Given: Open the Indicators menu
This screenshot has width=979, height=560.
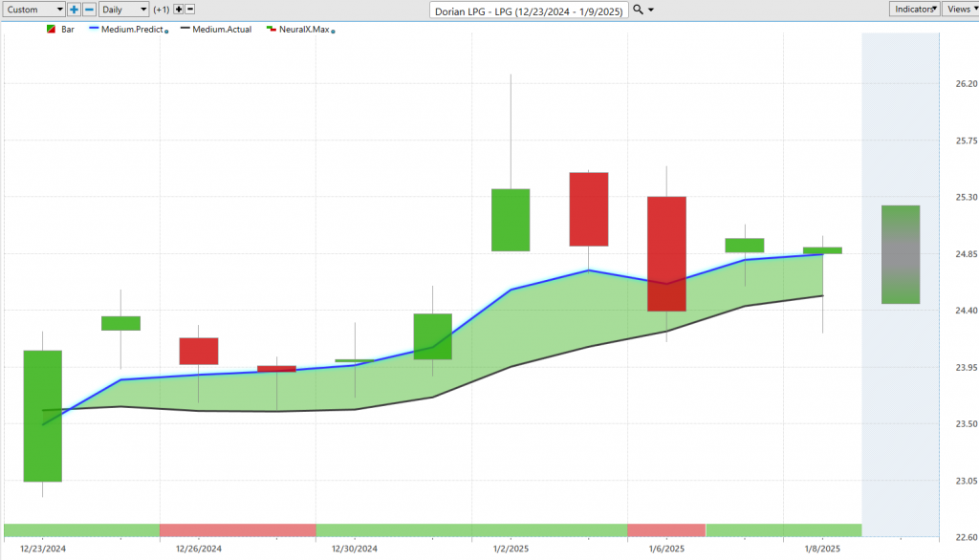Looking at the screenshot, I should click(x=915, y=9).
